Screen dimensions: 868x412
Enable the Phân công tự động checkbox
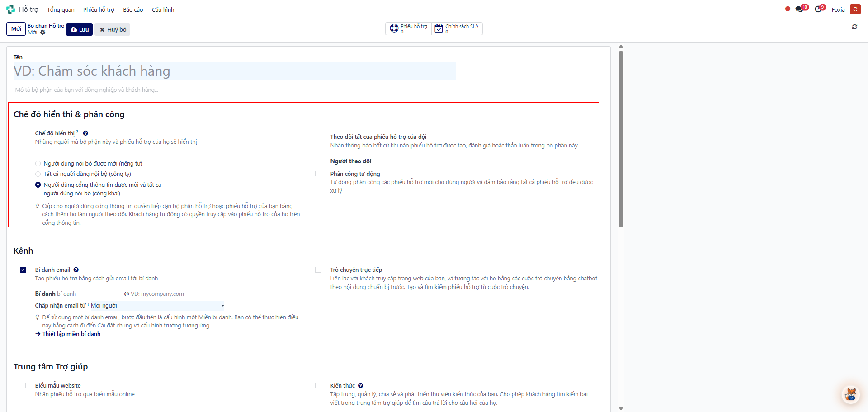[x=318, y=174]
